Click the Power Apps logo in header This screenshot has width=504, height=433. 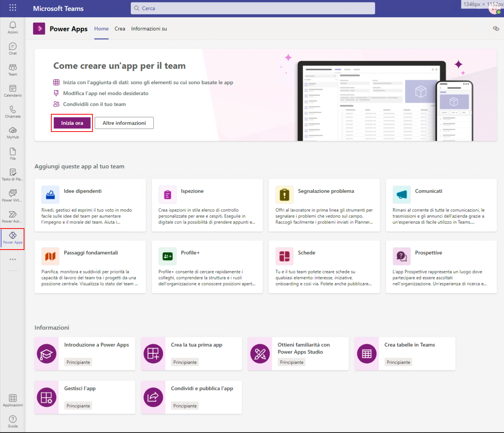(x=39, y=29)
